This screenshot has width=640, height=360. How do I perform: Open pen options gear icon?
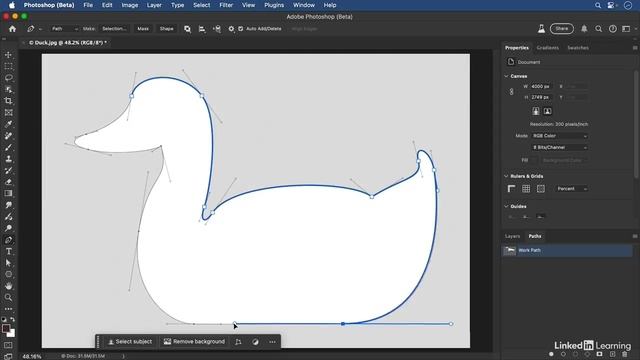point(231,29)
